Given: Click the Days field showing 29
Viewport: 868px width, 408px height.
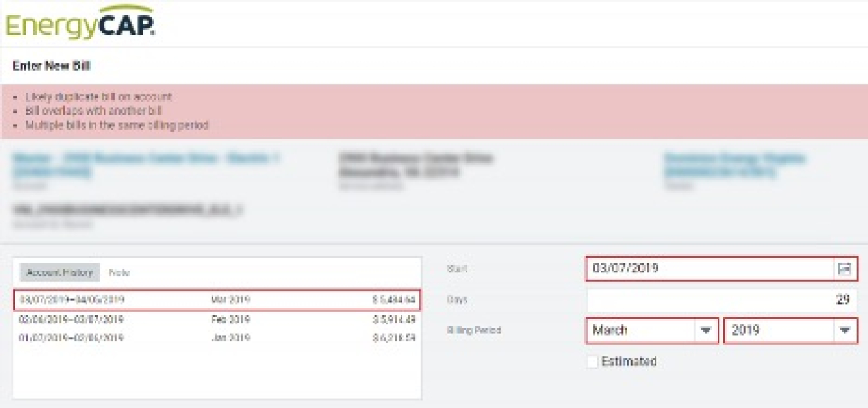Looking at the screenshot, I should coord(721,299).
